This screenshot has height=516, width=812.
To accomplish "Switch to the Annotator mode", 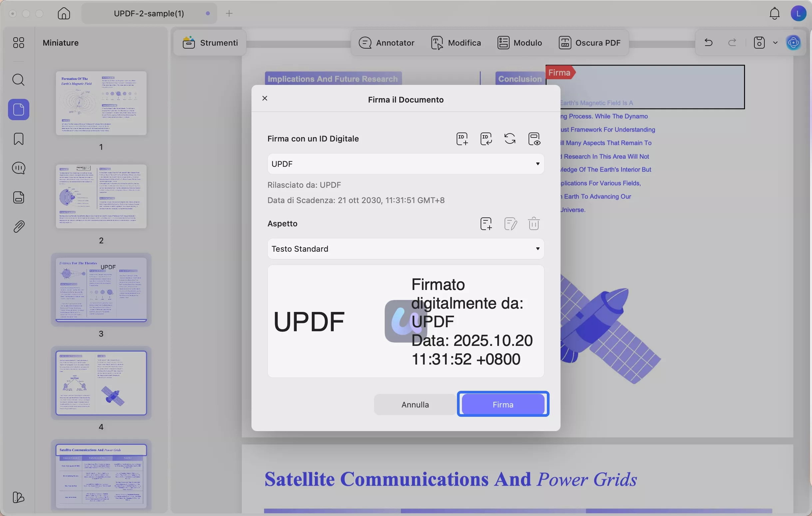I will (387, 43).
